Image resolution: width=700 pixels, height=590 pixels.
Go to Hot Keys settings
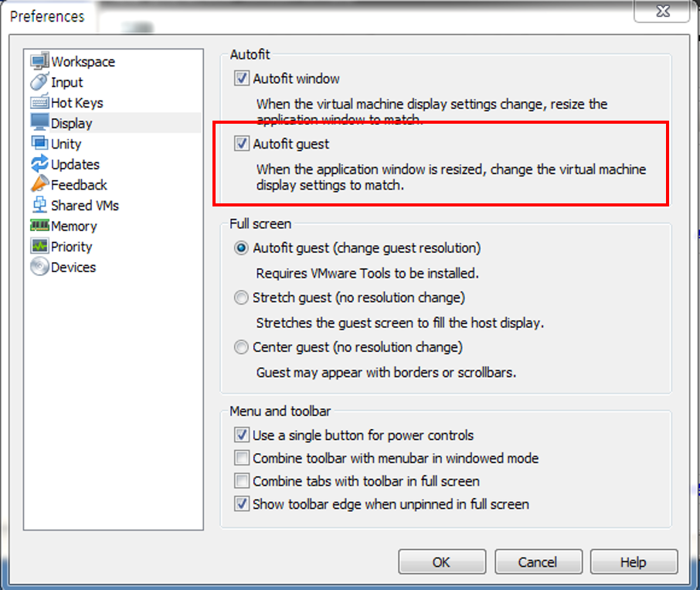point(76,103)
